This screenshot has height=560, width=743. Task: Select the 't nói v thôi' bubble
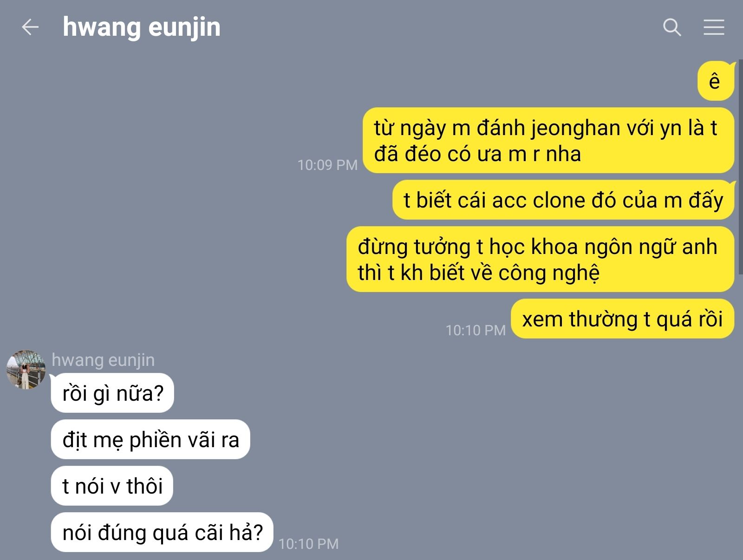[112, 486]
